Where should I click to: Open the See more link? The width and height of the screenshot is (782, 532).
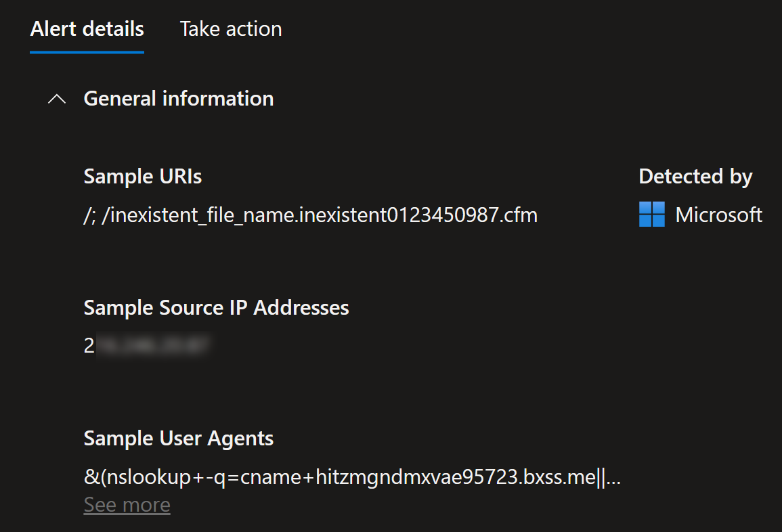point(127,504)
